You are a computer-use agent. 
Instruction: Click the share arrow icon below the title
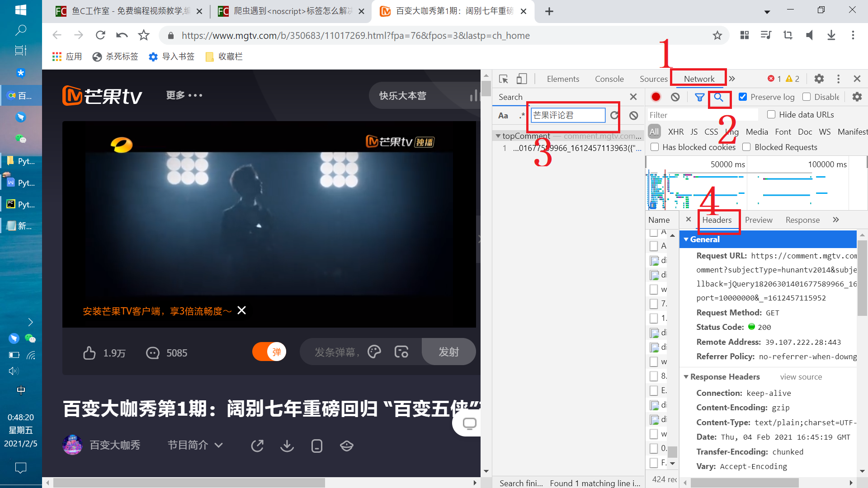tap(257, 446)
